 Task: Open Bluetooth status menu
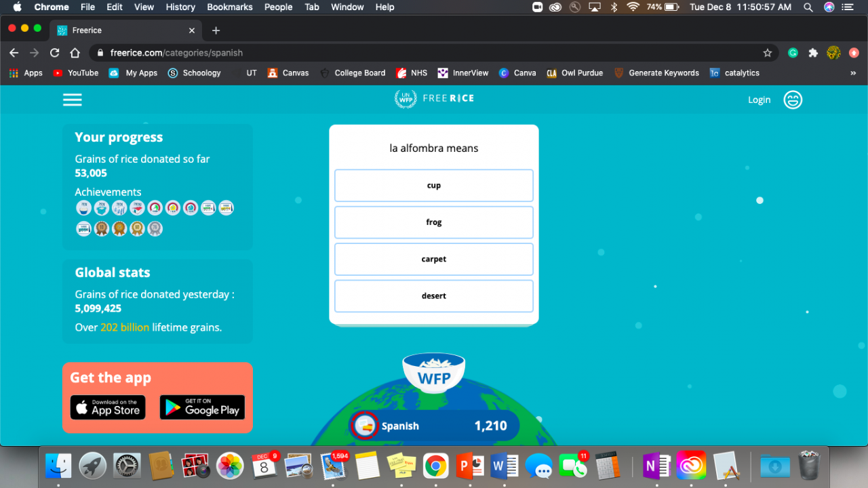pyautogui.click(x=614, y=7)
